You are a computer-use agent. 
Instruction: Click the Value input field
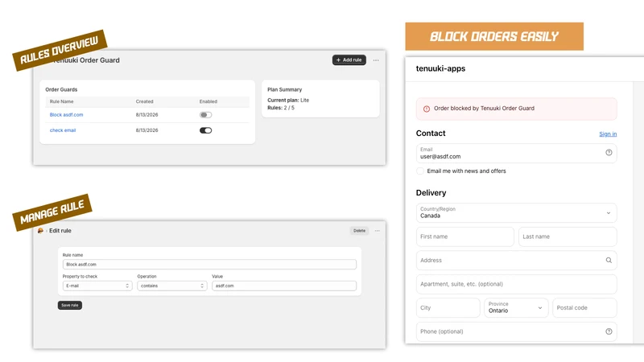(284, 286)
